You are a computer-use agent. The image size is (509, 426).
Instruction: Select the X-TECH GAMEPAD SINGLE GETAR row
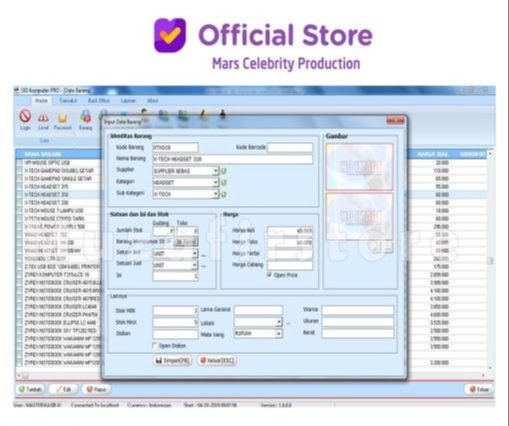pos(58,179)
